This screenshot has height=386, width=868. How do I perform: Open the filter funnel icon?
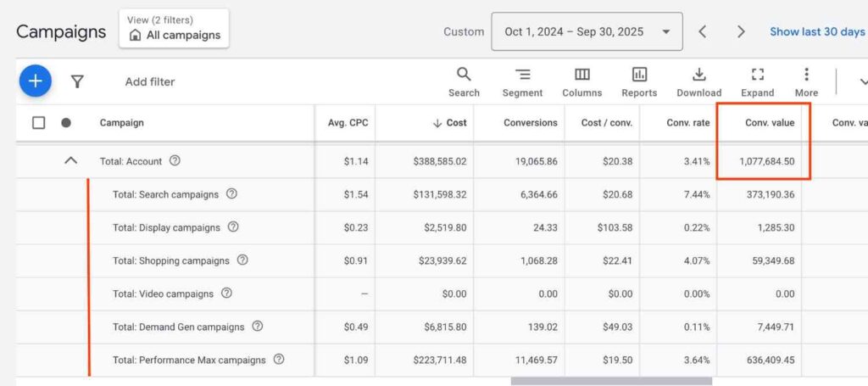coord(77,81)
